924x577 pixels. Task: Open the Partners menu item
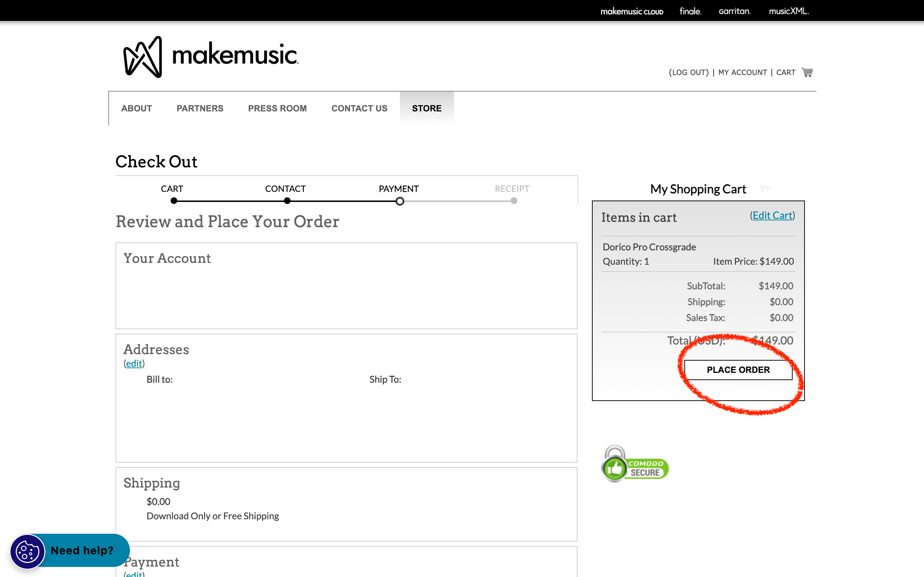(200, 109)
